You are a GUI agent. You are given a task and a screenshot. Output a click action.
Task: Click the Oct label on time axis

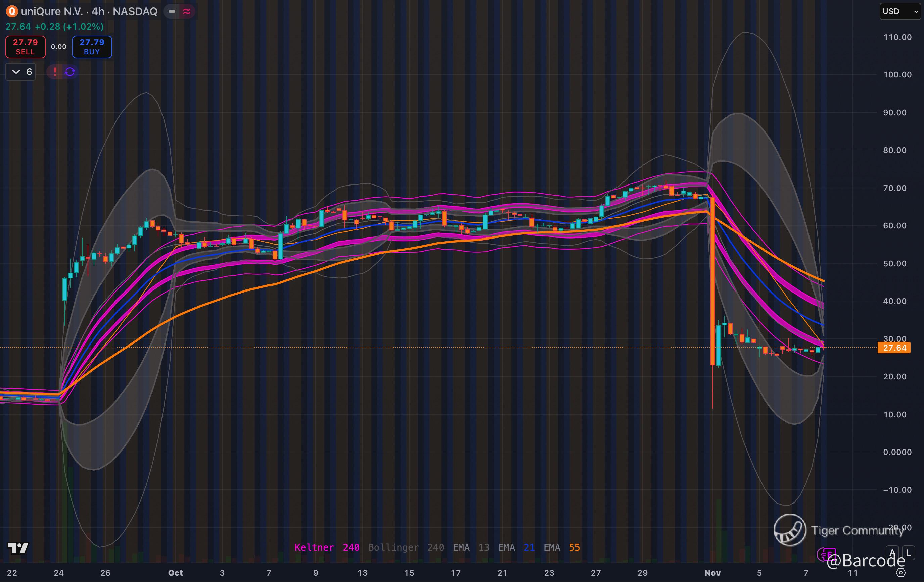175,573
